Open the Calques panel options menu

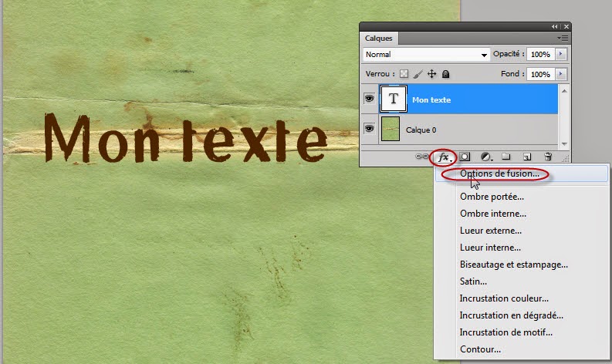[x=563, y=39]
